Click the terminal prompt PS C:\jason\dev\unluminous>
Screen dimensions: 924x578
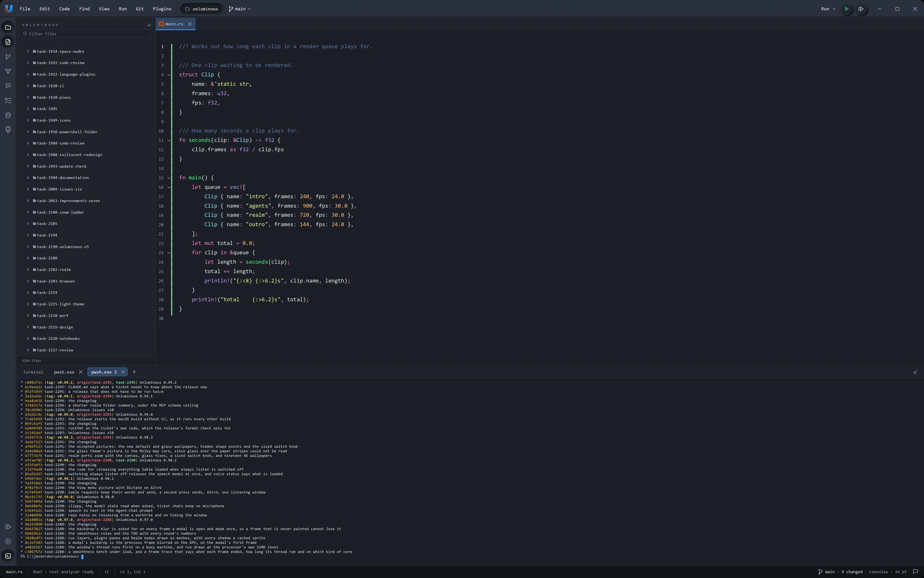point(50,557)
